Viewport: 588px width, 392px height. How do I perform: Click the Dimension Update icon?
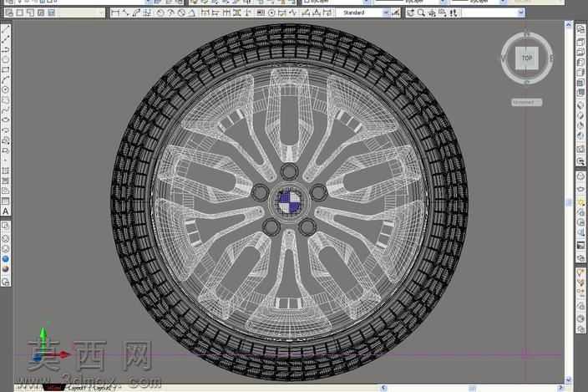point(327,13)
